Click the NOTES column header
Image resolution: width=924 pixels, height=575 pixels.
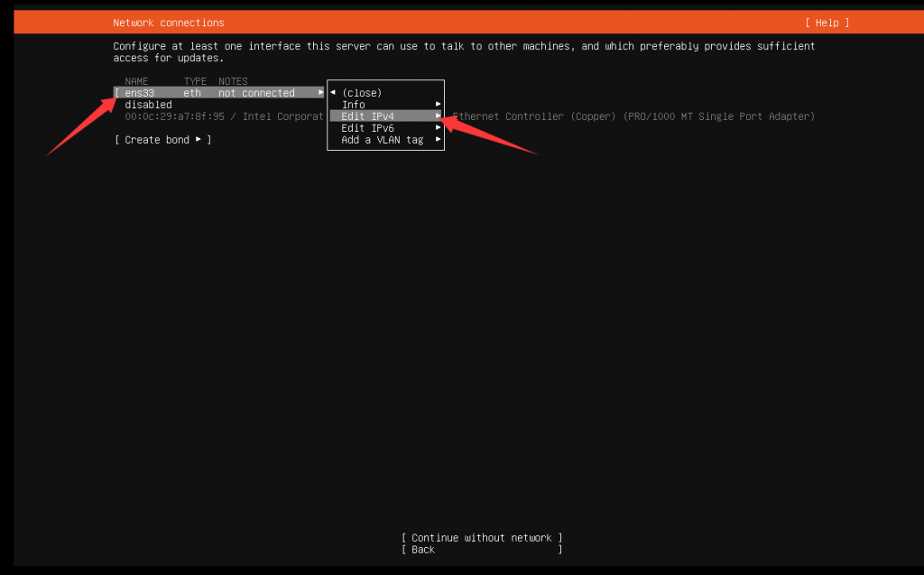[x=233, y=81]
